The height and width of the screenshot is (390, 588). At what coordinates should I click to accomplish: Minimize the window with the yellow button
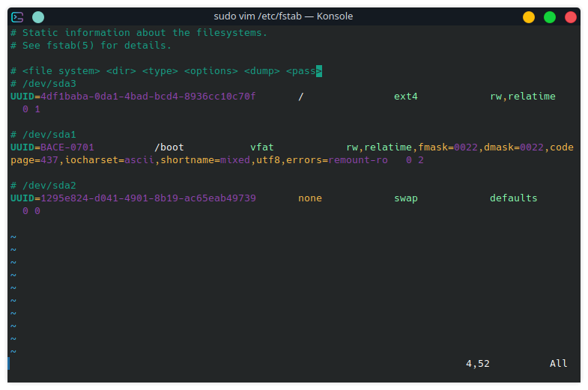pos(529,16)
